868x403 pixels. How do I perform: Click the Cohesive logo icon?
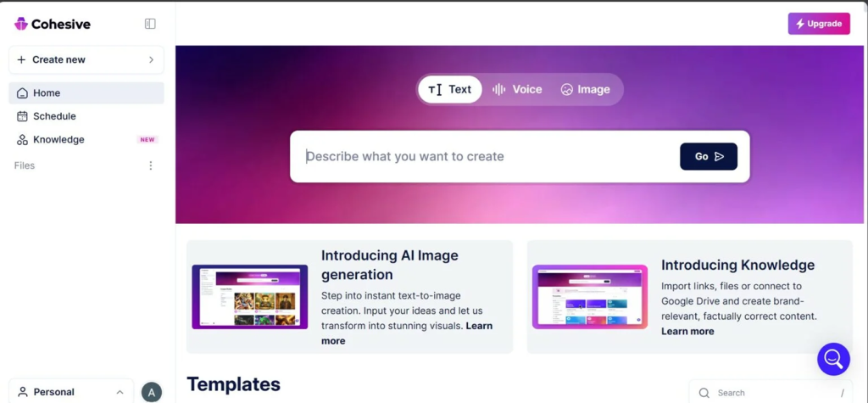[21, 24]
